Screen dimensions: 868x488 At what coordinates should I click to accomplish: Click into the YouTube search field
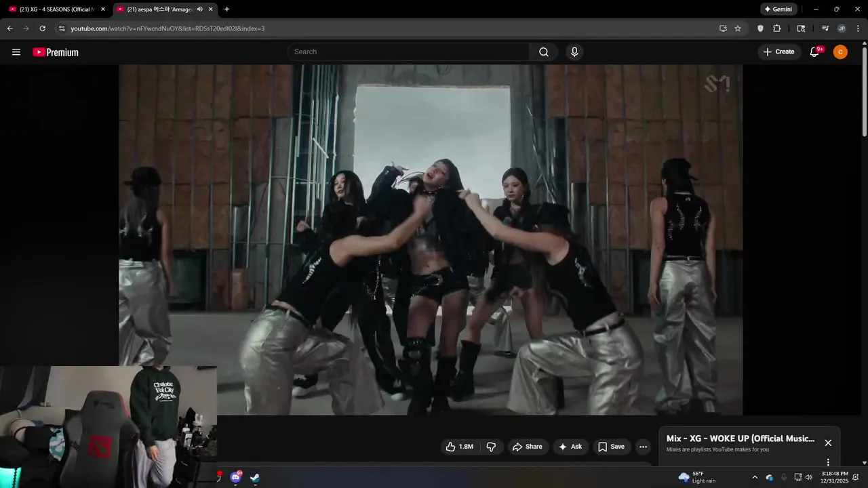[x=408, y=52]
